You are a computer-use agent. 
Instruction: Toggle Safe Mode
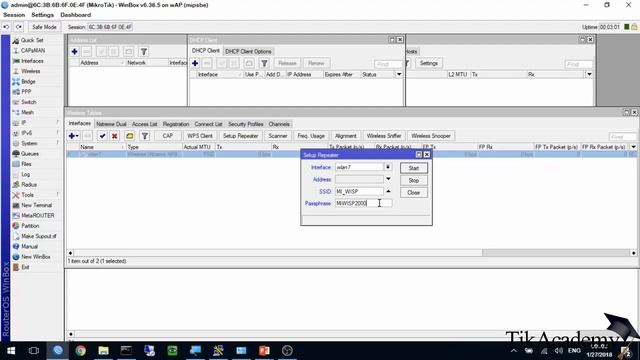[44, 27]
